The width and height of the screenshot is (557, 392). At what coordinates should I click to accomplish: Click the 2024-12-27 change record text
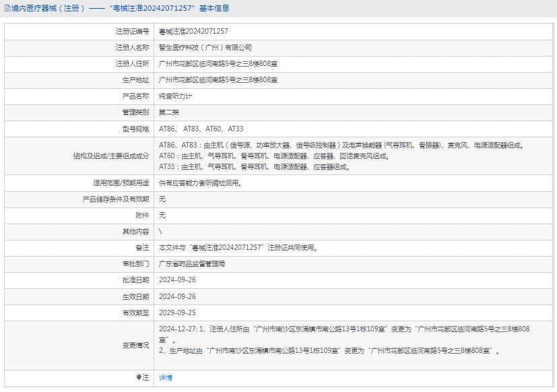click(343, 329)
